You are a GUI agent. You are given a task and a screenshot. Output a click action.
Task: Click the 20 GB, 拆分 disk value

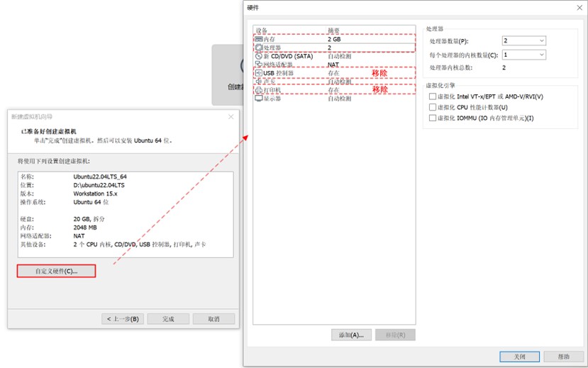[x=89, y=219]
